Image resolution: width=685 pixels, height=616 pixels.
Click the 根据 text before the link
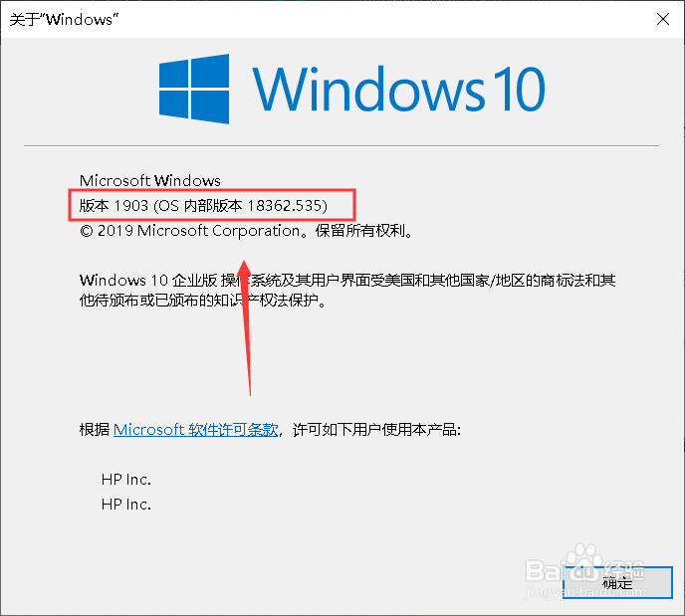pos(95,430)
